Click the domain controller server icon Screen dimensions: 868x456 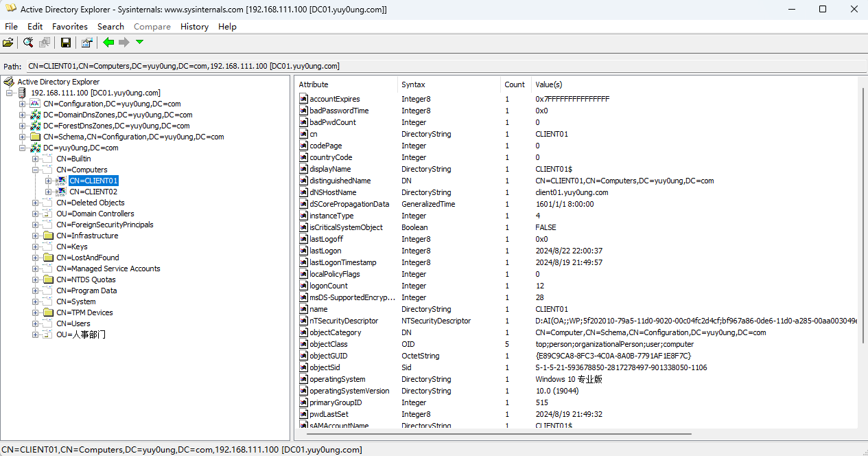(22, 93)
